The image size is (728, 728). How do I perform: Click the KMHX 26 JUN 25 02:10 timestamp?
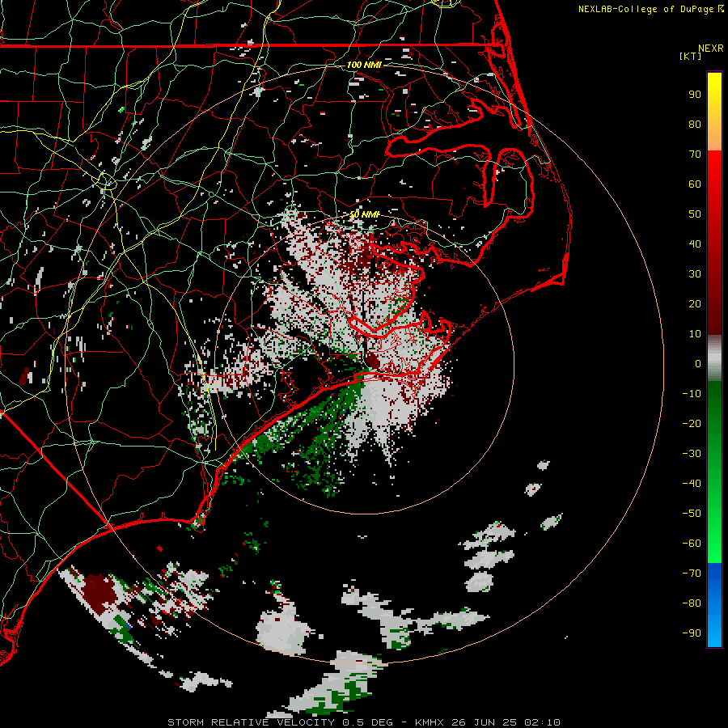point(488,722)
